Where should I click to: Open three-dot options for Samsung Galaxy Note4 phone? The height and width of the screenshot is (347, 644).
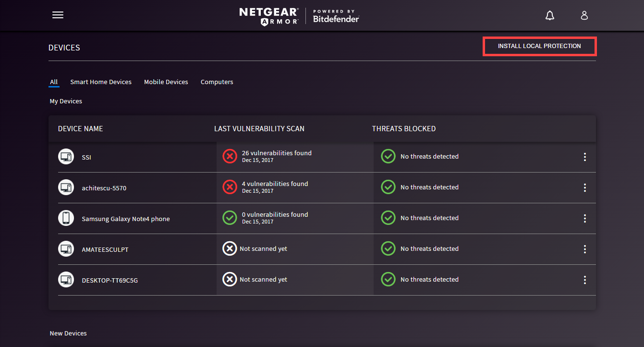584,218
